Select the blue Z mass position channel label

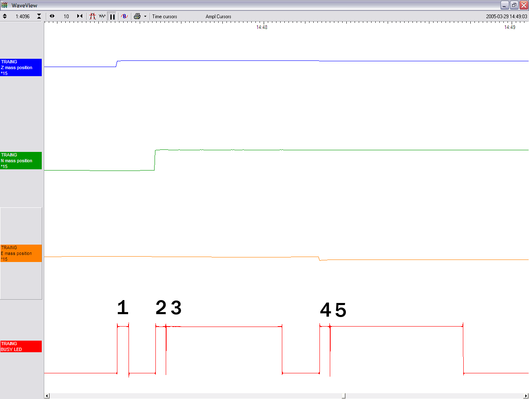21,67
